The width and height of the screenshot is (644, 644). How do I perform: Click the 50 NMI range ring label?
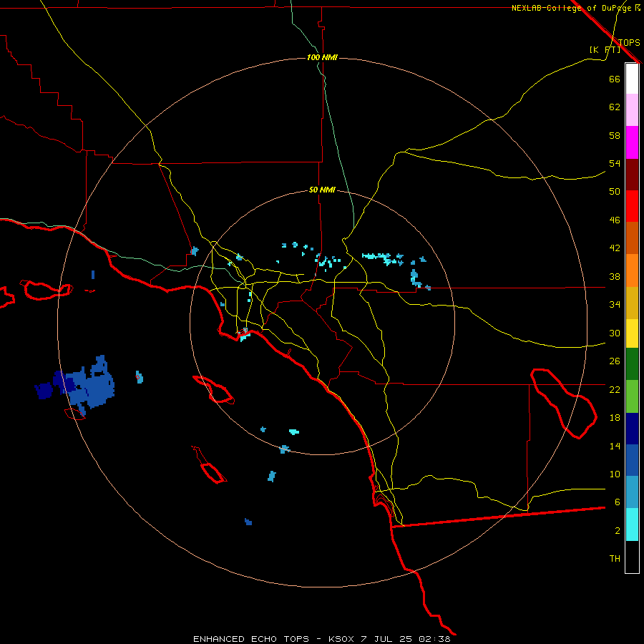[322, 190]
